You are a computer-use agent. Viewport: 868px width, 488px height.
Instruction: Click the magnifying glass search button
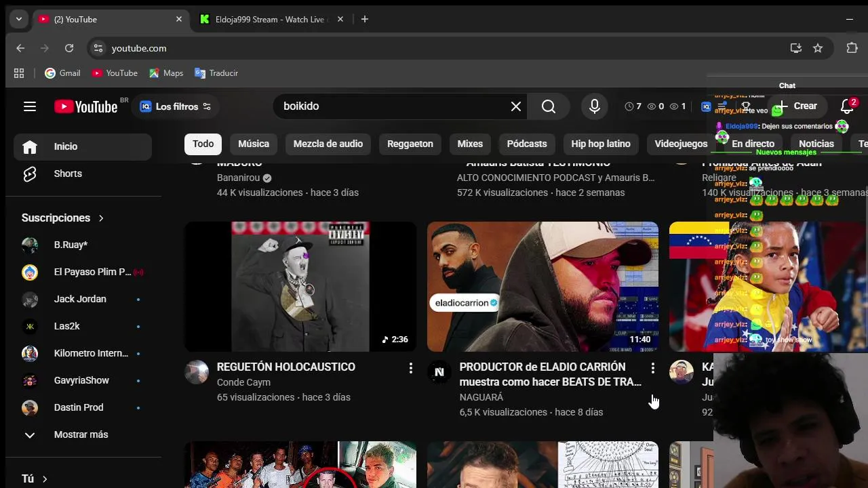pos(549,106)
